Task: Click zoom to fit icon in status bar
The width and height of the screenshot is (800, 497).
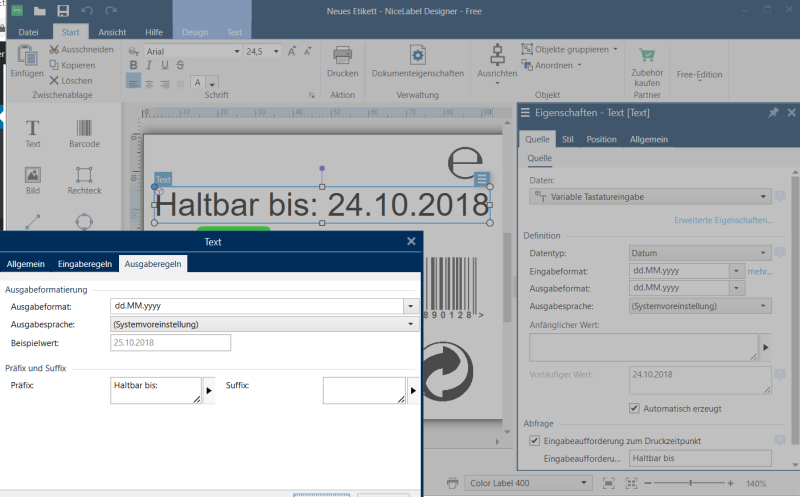Action: click(x=608, y=483)
